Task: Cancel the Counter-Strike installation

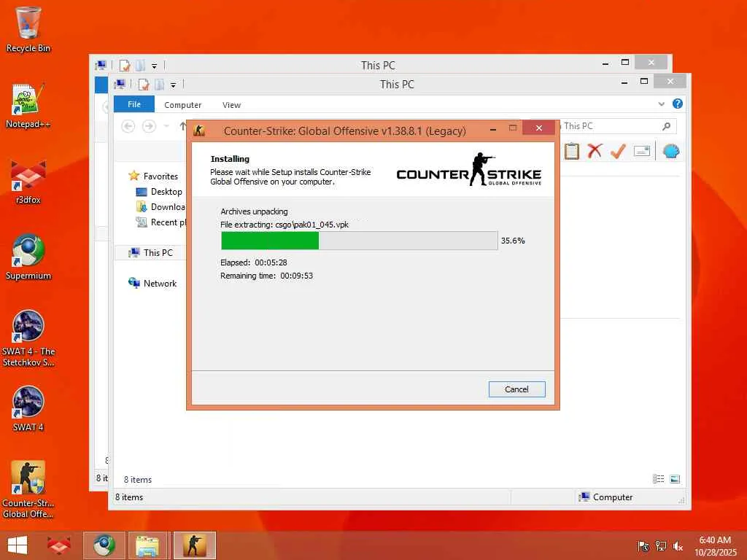Action: click(x=516, y=389)
